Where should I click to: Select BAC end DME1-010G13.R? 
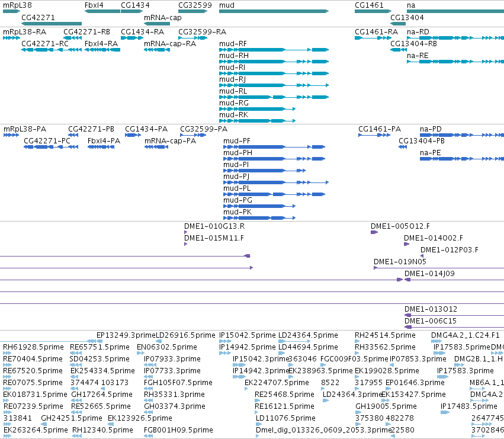click(185, 232)
